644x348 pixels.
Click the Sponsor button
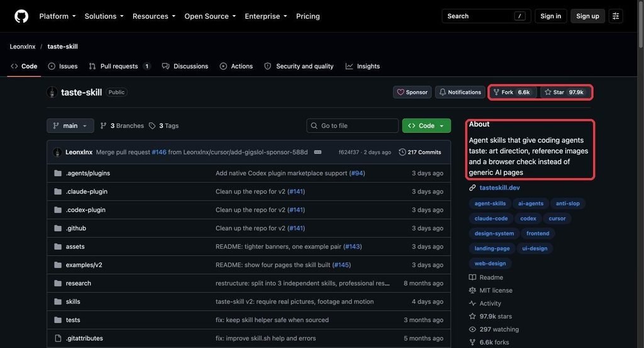tap(413, 92)
